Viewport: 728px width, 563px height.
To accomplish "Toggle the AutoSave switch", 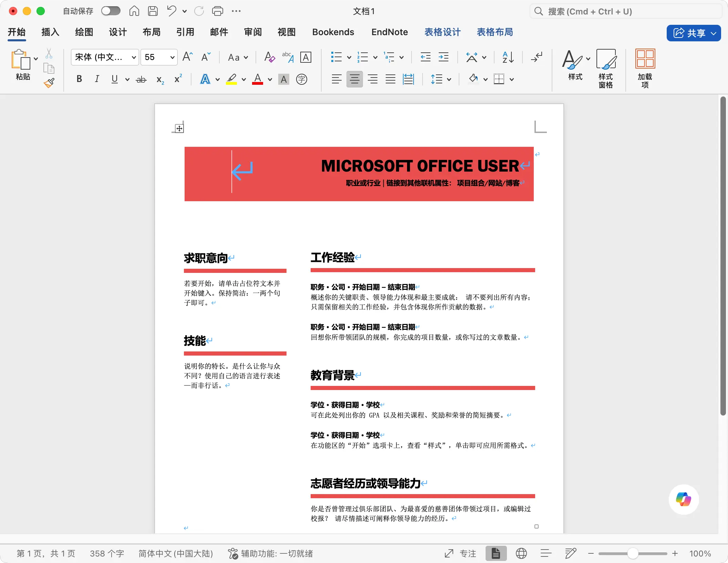I will pos(111,11).
